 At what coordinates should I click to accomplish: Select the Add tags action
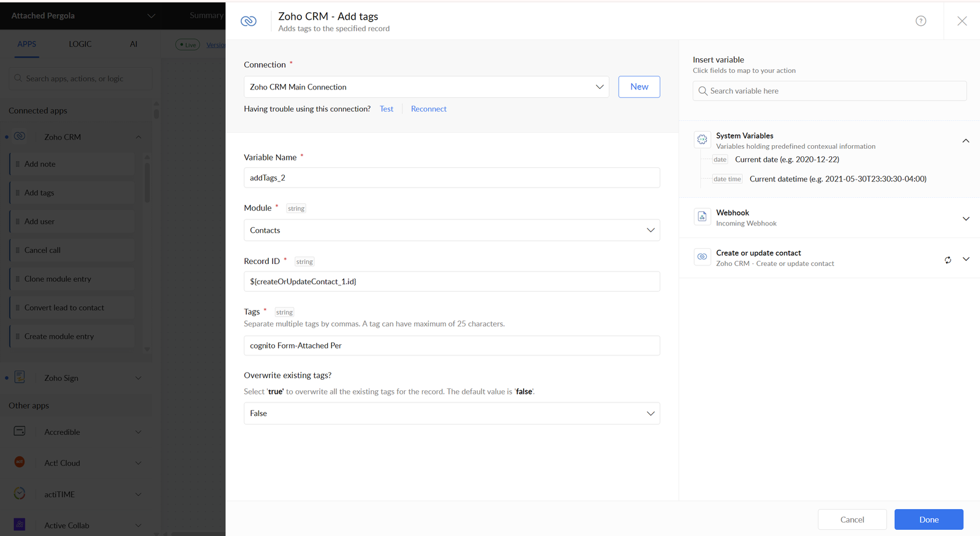tap(72, 193)
